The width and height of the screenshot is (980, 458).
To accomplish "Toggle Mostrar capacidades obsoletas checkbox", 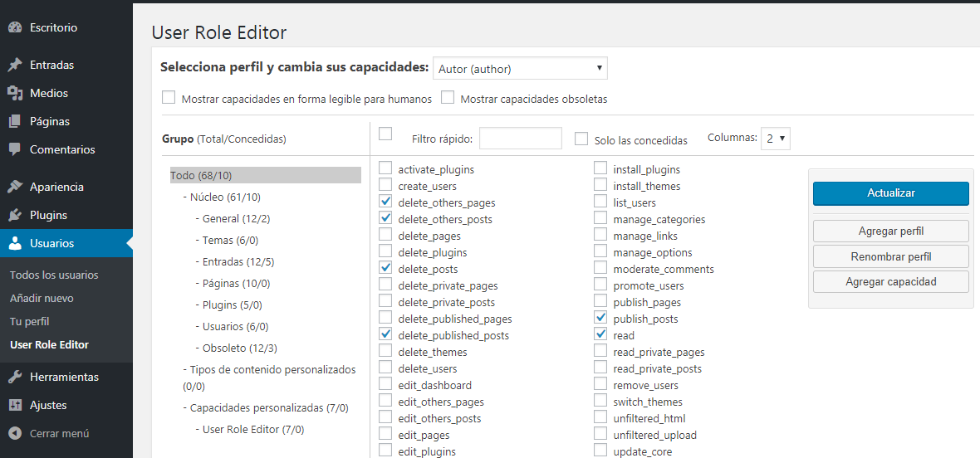I will [447, 98].
